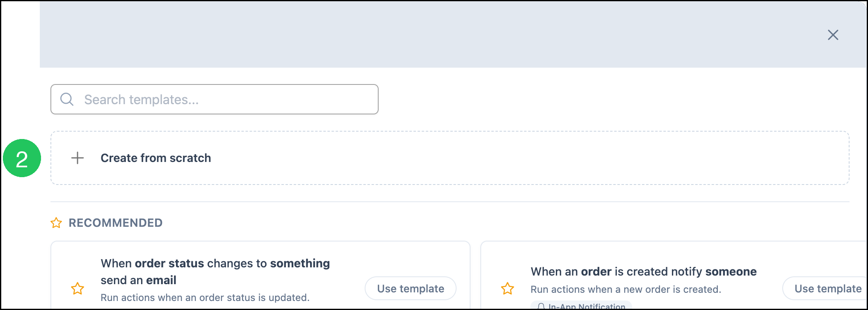Screen dimensions: 868x310
Task: Open the order is created notify someone title
Action: pos(644,271)
